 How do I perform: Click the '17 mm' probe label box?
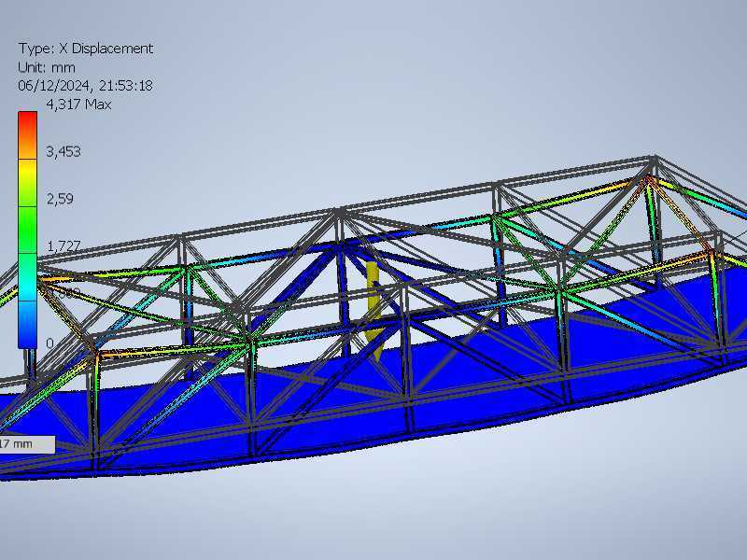(27, 444)
